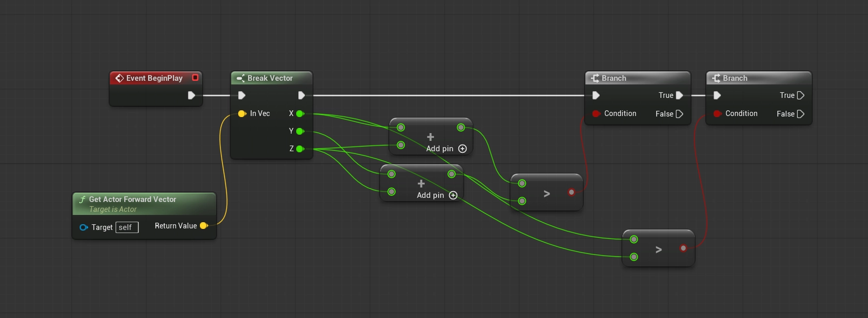Click first greater-than node's bottom input pin

pos(522,201)
